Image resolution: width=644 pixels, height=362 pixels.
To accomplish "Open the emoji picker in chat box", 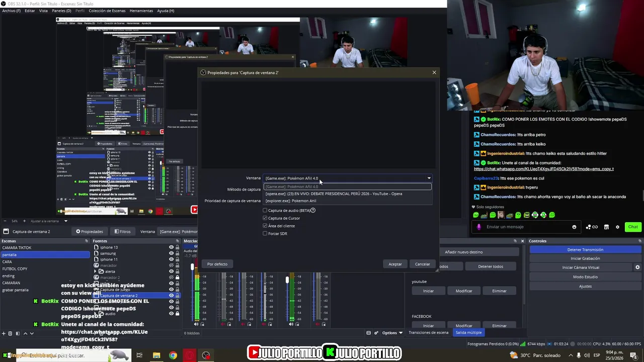I will coord(574,227).
